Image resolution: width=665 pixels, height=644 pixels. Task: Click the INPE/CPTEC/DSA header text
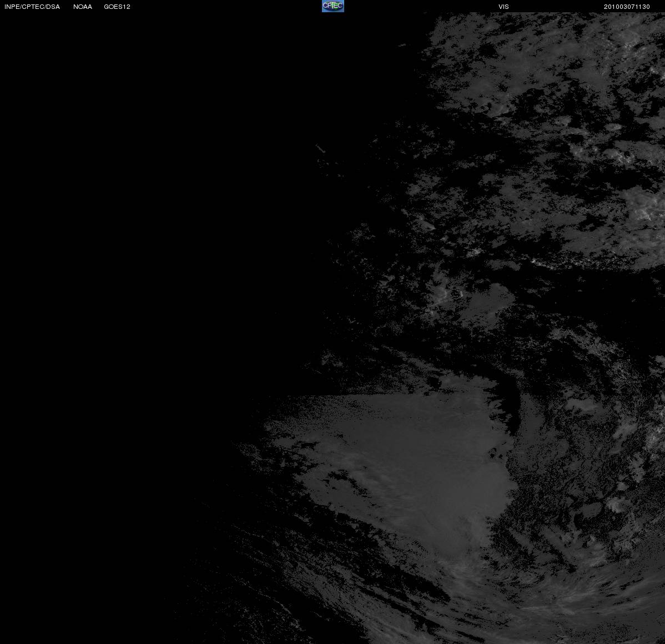pos(32,7)
